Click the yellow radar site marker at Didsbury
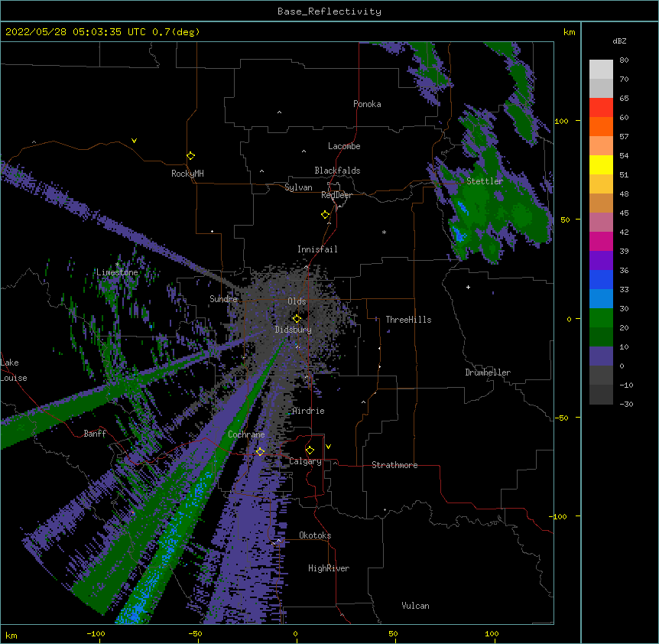 (x=297, y=319)
